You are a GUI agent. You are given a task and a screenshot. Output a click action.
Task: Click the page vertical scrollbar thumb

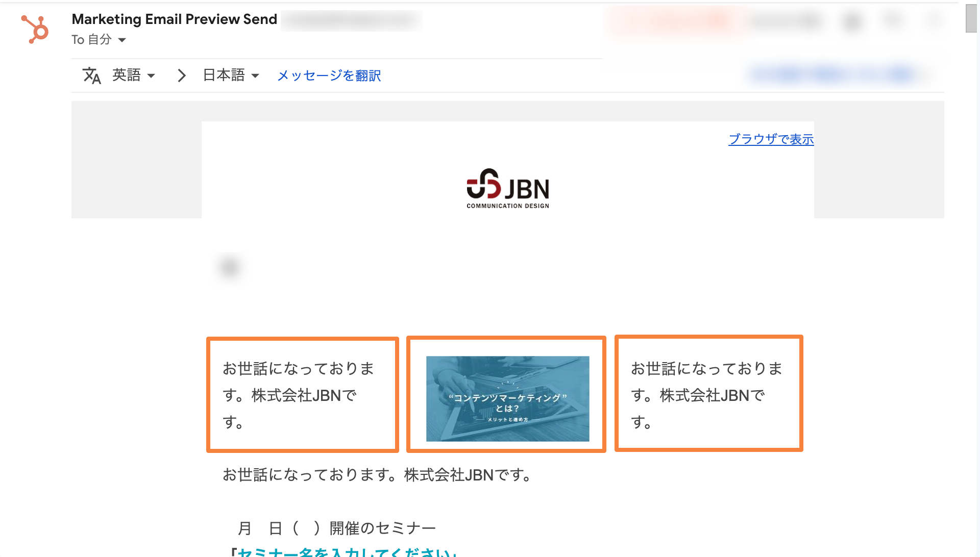(x=971, y=18)
